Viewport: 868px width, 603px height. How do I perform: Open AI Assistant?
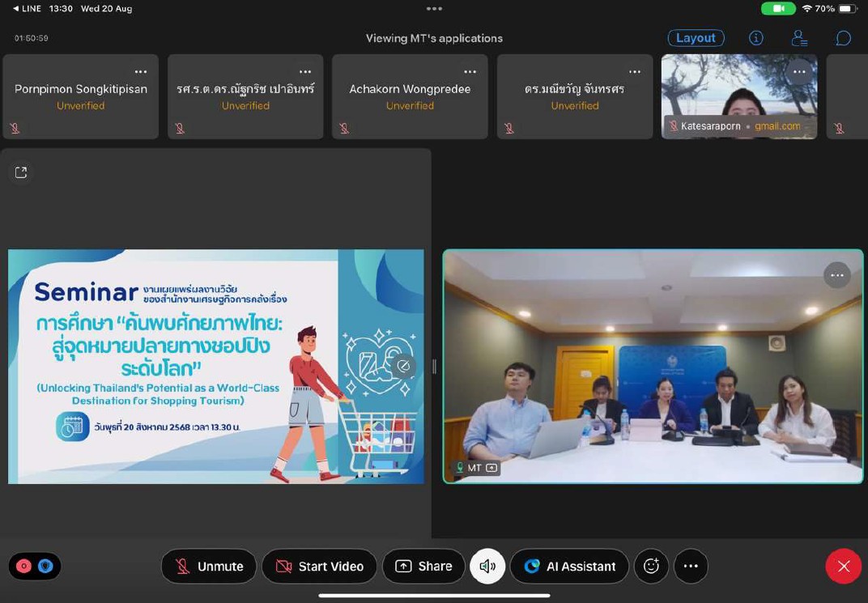click(x=569, y=567)
